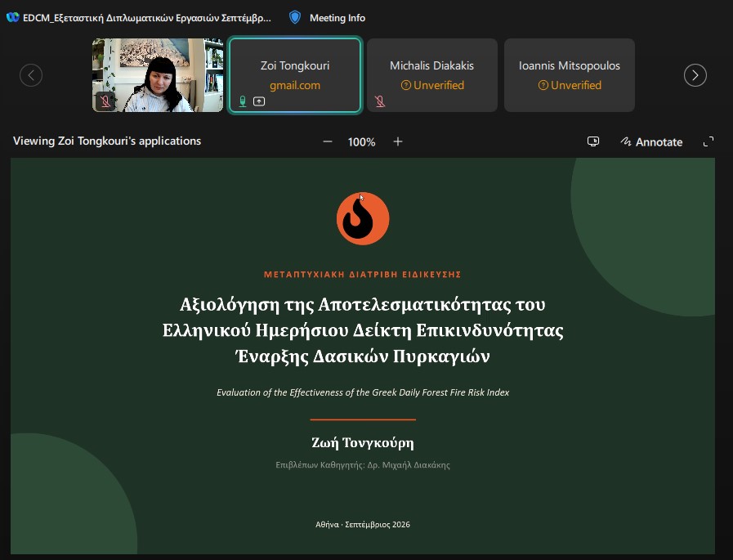This screenshot has width=733, height=560.
Task: Zoom in shared content with plus
Action: point(398,141)
